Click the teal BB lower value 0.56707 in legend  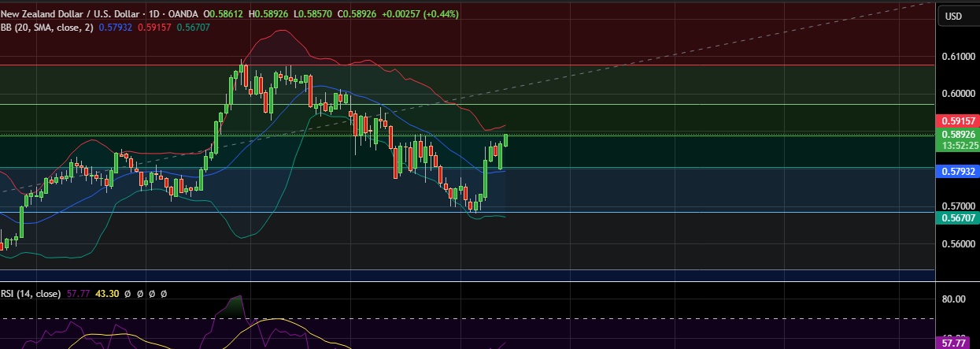[194, 28]
